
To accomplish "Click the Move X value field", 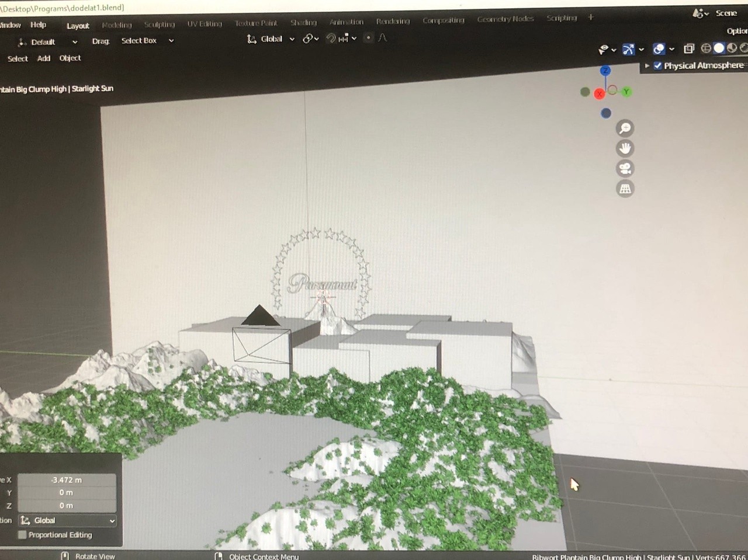I will pos(67,480).
